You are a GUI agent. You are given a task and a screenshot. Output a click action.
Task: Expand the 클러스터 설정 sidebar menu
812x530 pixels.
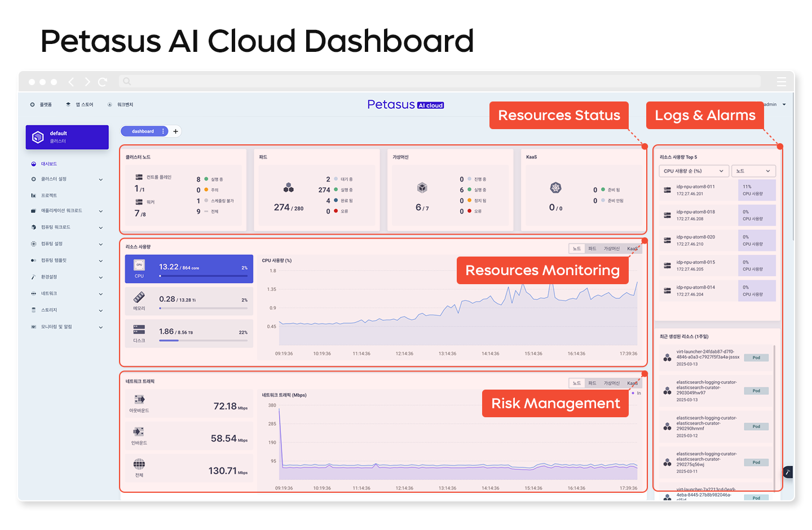(101, 179)
